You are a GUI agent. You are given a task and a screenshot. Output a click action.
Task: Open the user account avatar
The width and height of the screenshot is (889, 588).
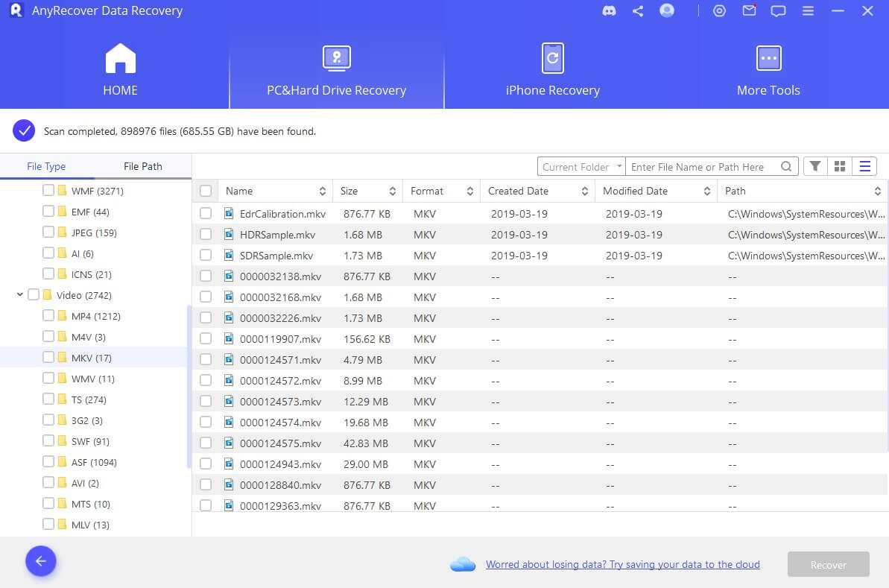tap(667, 11)
